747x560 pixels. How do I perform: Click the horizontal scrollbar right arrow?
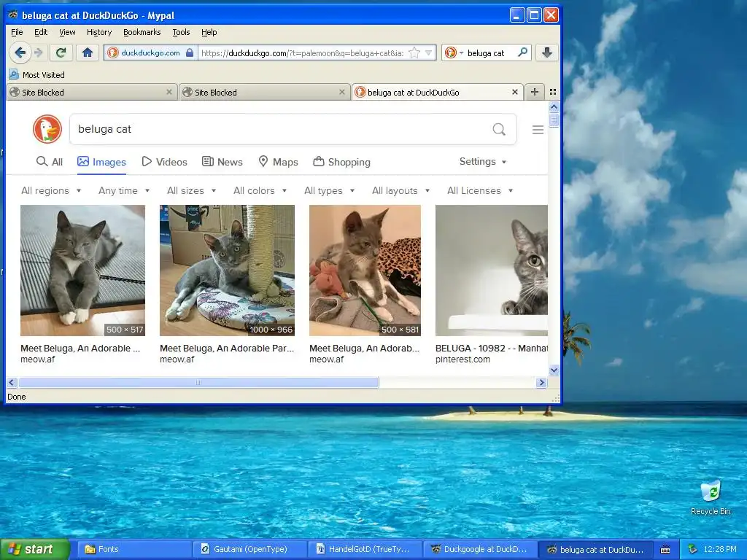pyautogui.click(x=541, y=382)
